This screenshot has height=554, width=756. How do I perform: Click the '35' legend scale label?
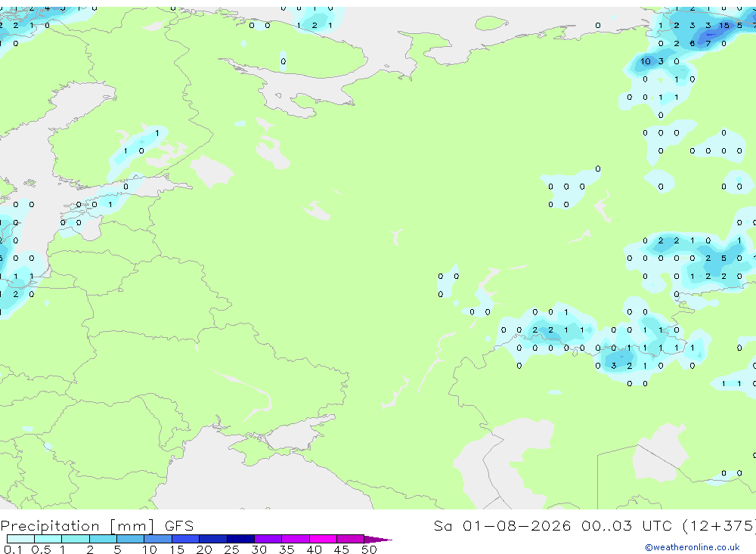287,549
